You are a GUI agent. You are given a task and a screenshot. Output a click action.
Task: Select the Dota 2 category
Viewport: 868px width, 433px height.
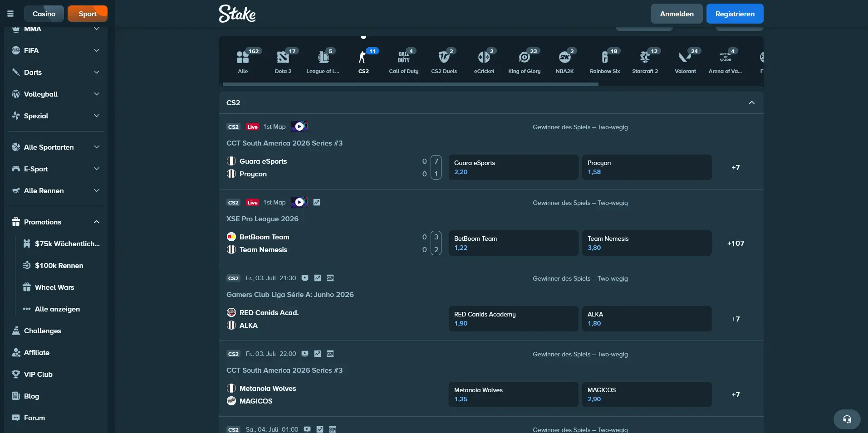pyautogui.click(x=283, y=61)
